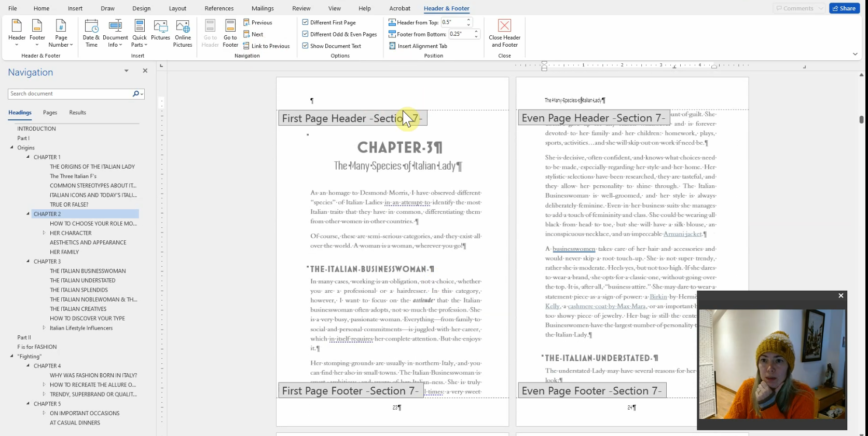868x436 pixels.
Task: Open Navigation pane options arrow
Action: [x=126, y=71]
